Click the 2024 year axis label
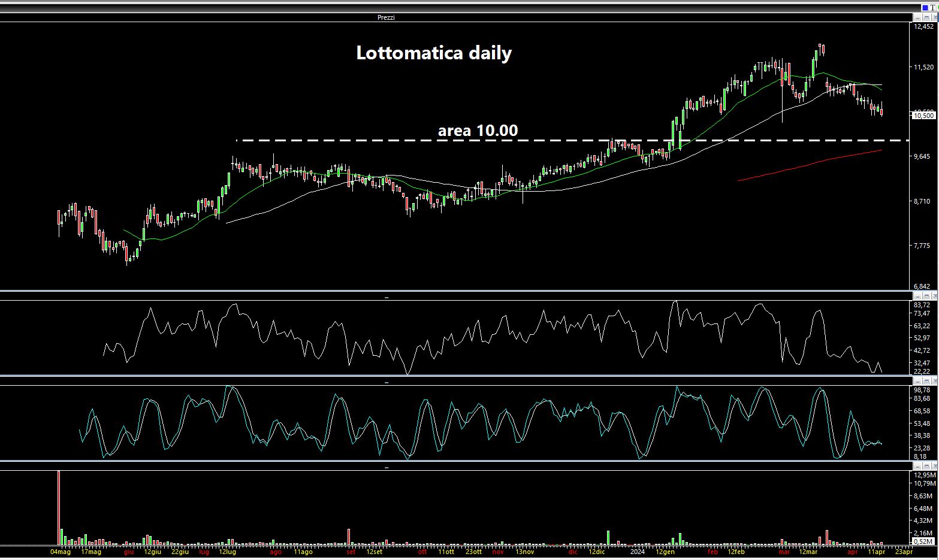 (x=636, y=552)
